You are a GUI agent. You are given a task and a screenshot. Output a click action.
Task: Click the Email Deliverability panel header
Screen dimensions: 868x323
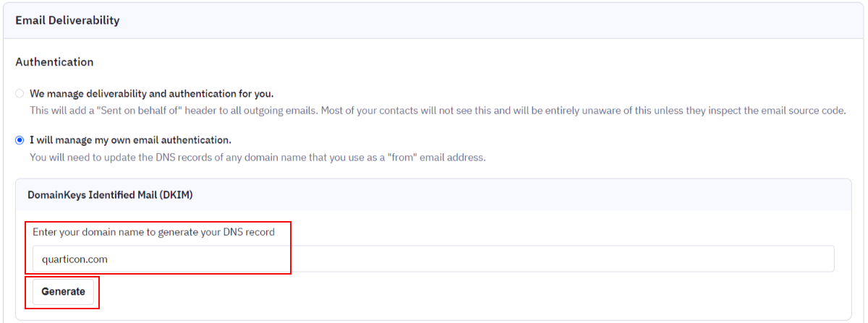click(433, 20)
